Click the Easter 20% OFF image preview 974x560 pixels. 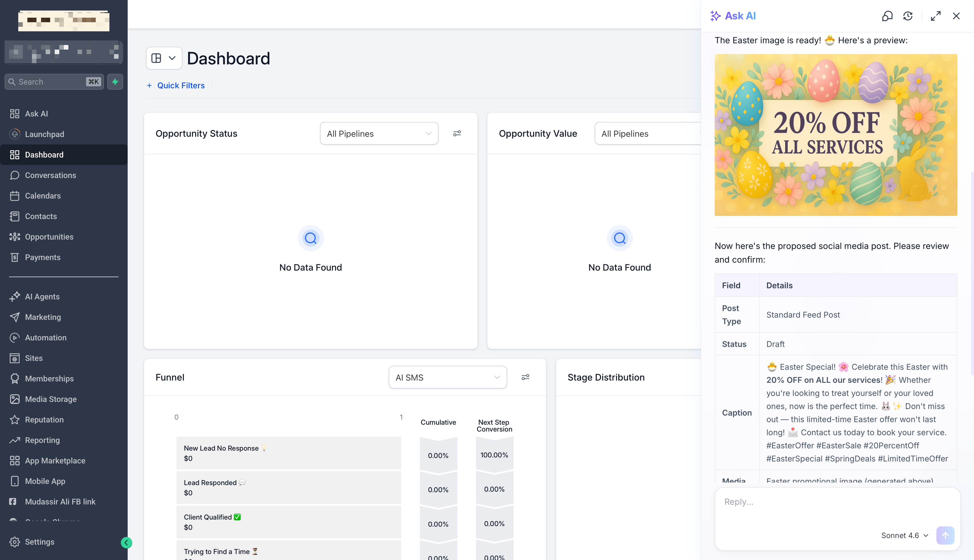[x=836, y=135]
